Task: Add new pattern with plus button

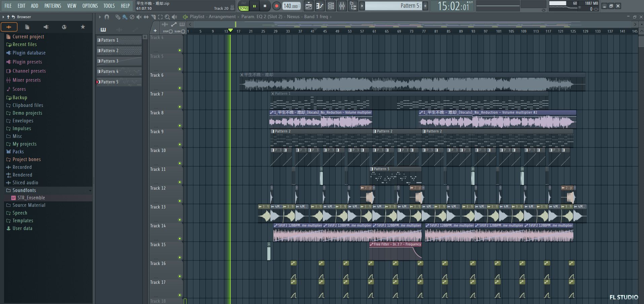Action: (425, 6)
